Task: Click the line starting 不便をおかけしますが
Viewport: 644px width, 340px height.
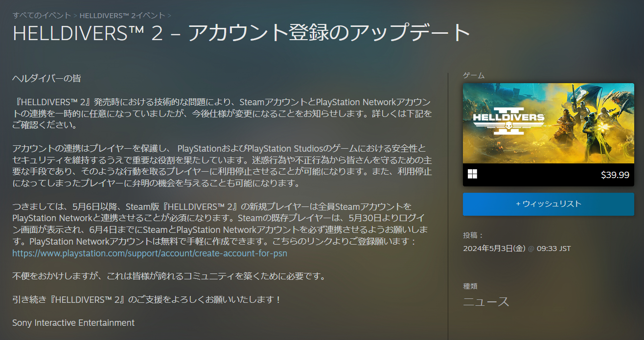Action: (169, 276)
